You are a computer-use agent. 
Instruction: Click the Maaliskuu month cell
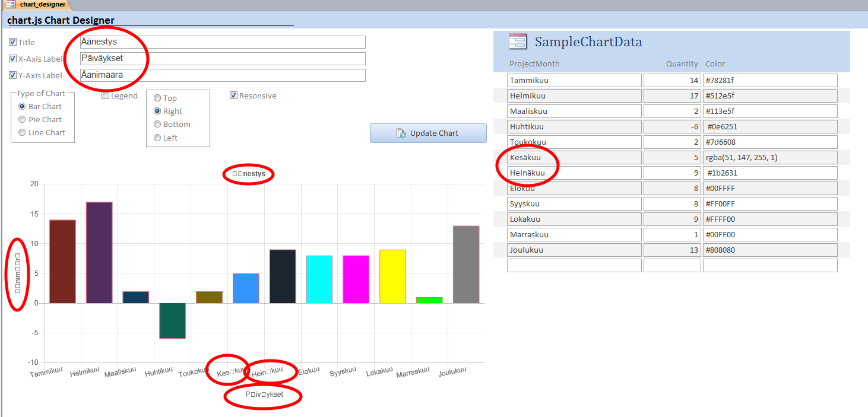pos(574,111)
